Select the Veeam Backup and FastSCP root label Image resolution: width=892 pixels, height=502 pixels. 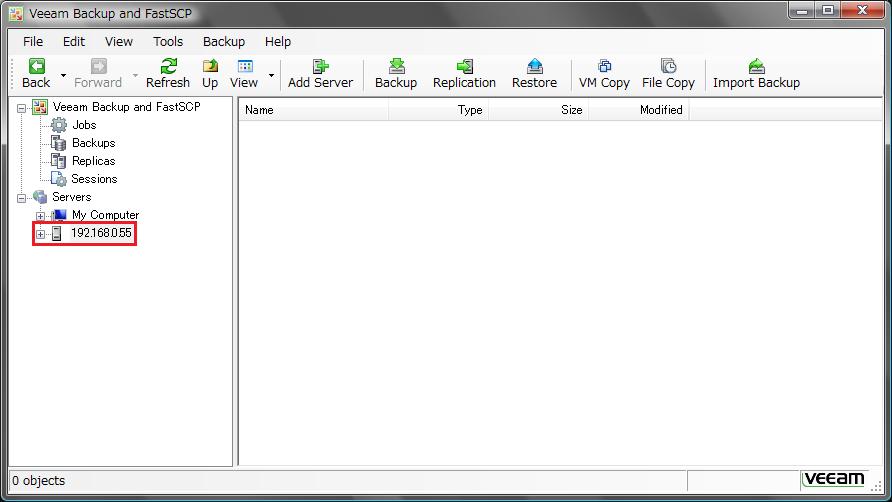(126, 106)
